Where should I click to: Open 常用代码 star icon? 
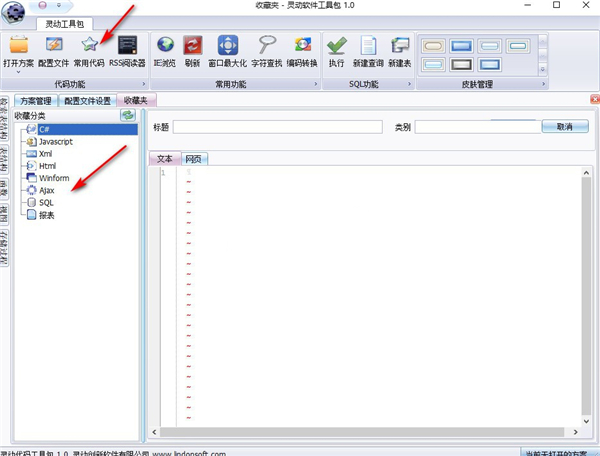89,46
